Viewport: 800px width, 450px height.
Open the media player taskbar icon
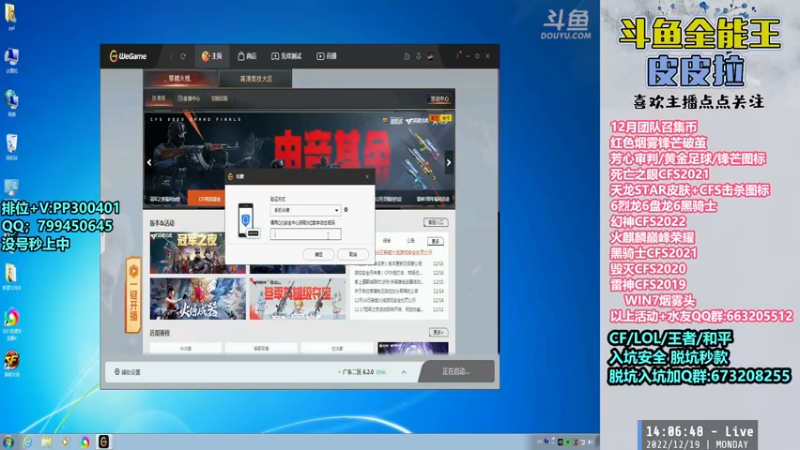coord(65,442)
